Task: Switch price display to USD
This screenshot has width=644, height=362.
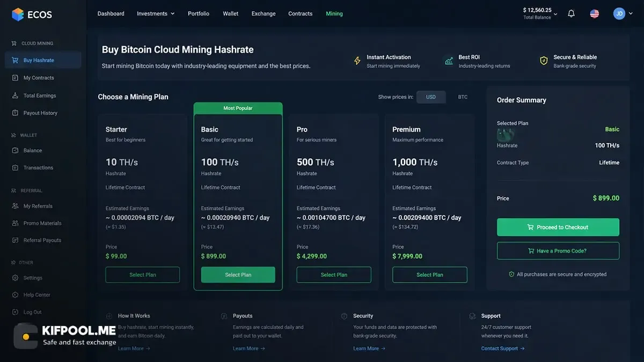Action: coord(431,97)
